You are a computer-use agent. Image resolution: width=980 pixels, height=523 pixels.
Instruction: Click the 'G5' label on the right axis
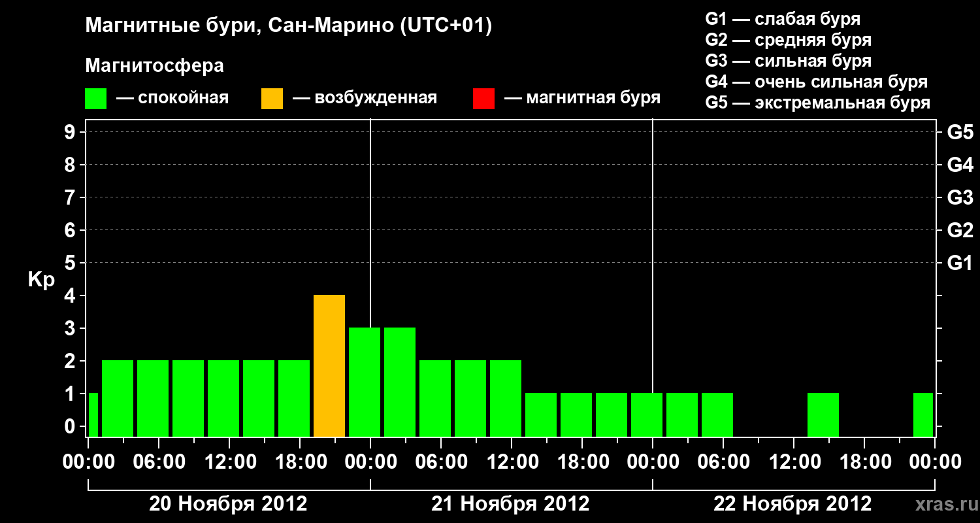(960, 132)
